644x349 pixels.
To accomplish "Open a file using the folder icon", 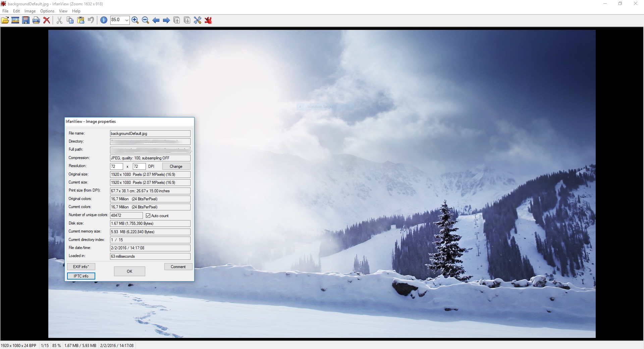I will 5,20.
